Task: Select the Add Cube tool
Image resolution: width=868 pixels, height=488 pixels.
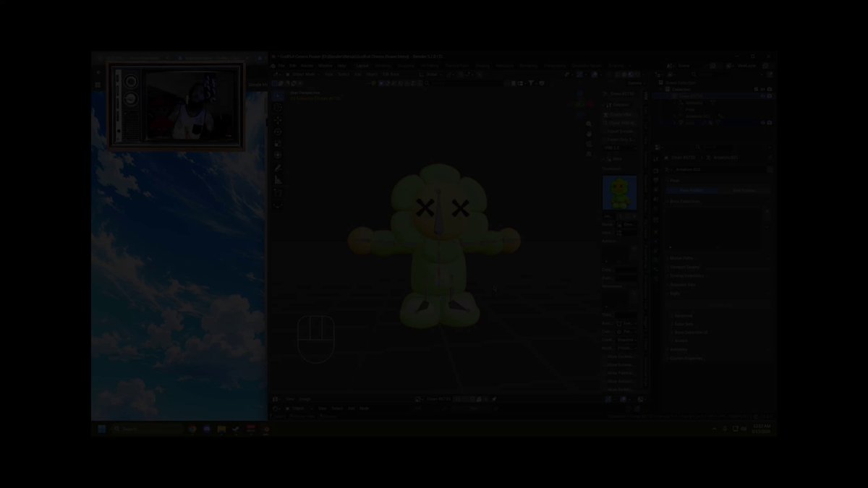Action: [278, 192]
